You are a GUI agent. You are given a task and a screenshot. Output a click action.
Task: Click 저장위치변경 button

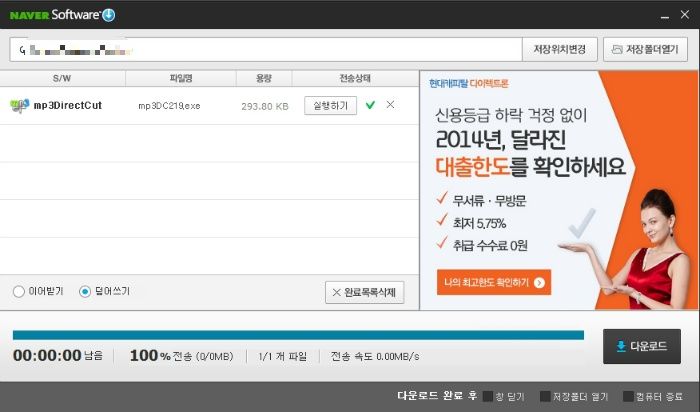tap(560, 49)
